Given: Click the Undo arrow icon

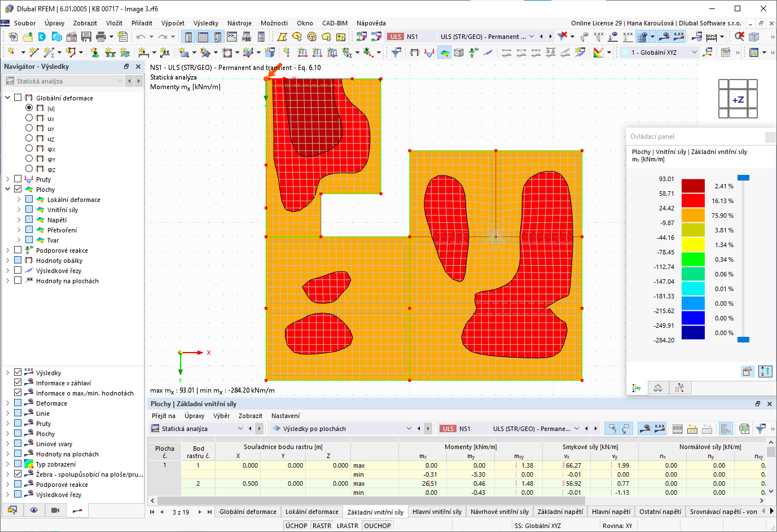Looking at the screenshot, I should [x=141, y=36].
